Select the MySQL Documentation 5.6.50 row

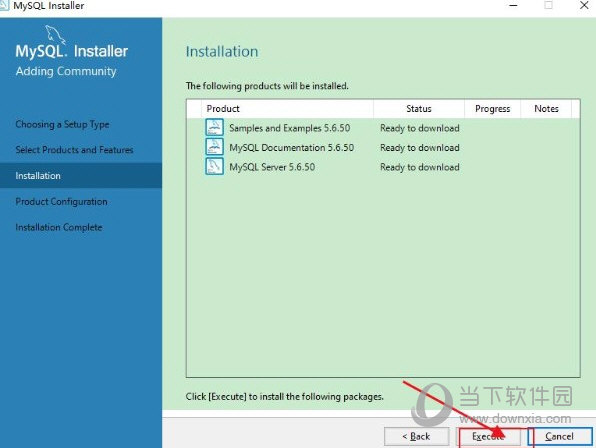(383, 147)
